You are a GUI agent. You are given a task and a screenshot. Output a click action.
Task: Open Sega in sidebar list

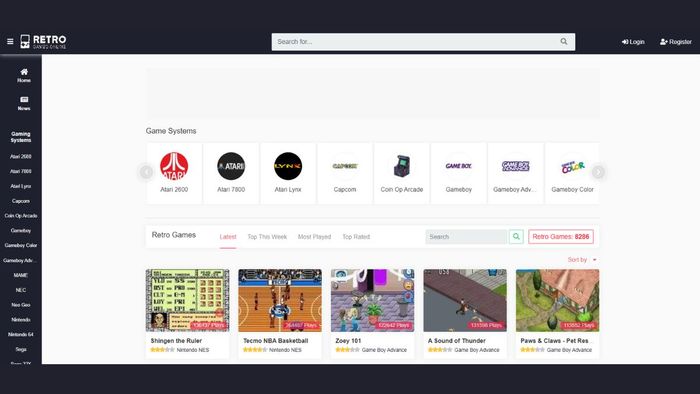click(x=21, y=349)
